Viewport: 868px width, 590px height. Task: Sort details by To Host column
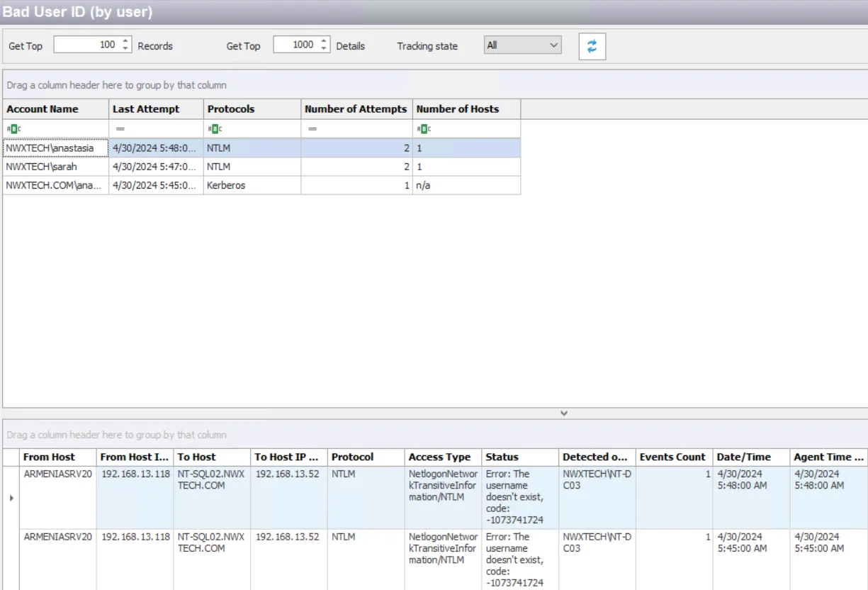212,457
